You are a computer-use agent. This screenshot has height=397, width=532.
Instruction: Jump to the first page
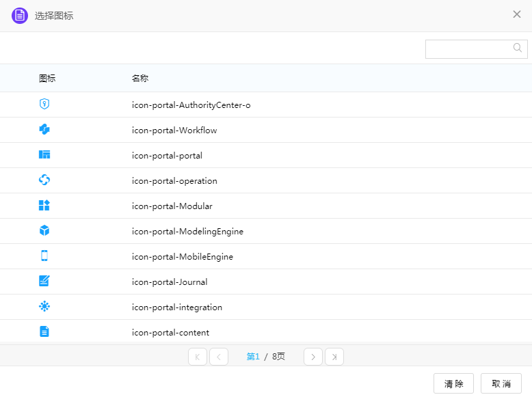click(x=198, y=357)
